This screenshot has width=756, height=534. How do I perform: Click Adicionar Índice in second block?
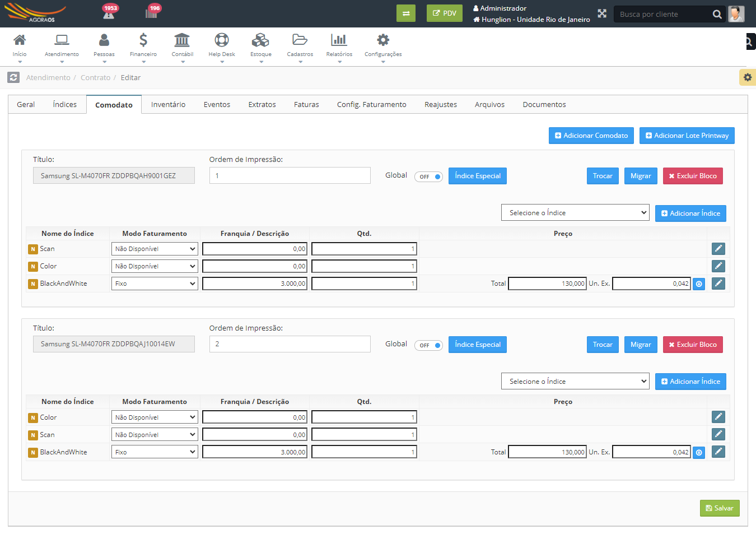coord(690,382)
